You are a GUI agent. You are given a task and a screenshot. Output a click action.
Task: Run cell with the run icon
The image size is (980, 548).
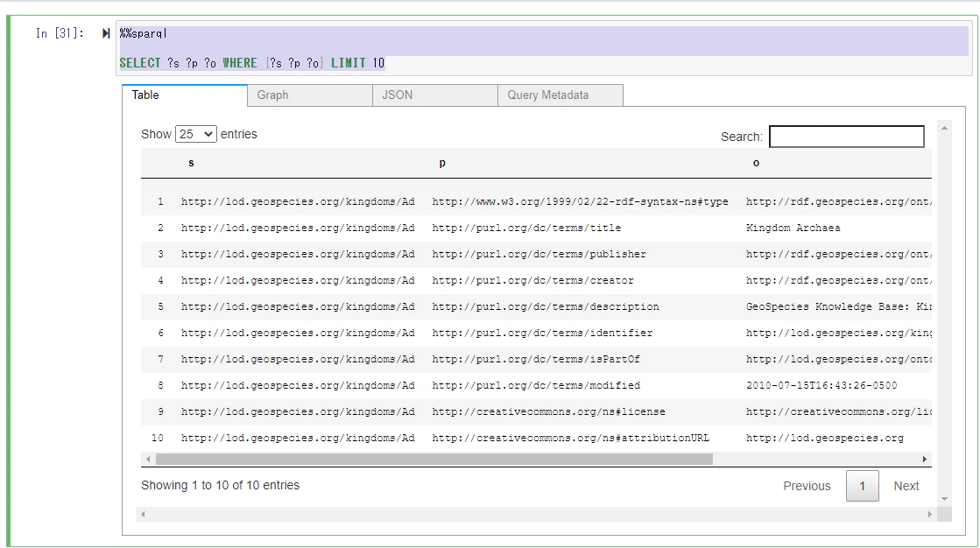pyautogui.click(x=106, y=33)
